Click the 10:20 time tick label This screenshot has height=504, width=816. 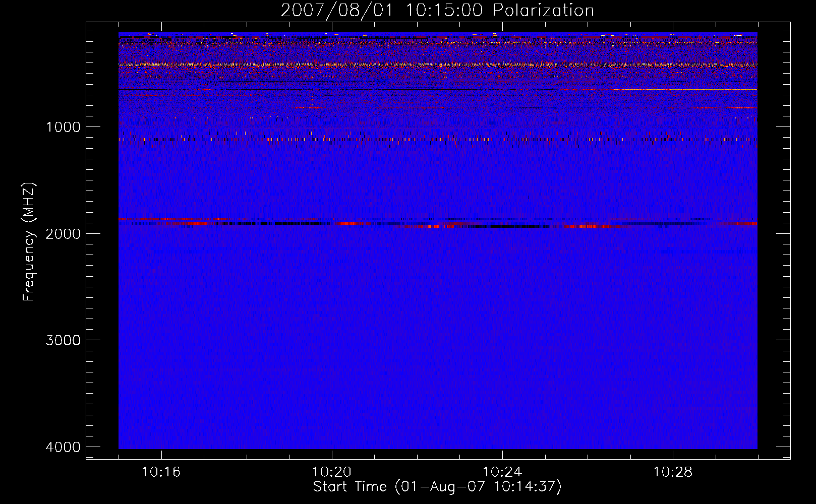click(331, 472)
